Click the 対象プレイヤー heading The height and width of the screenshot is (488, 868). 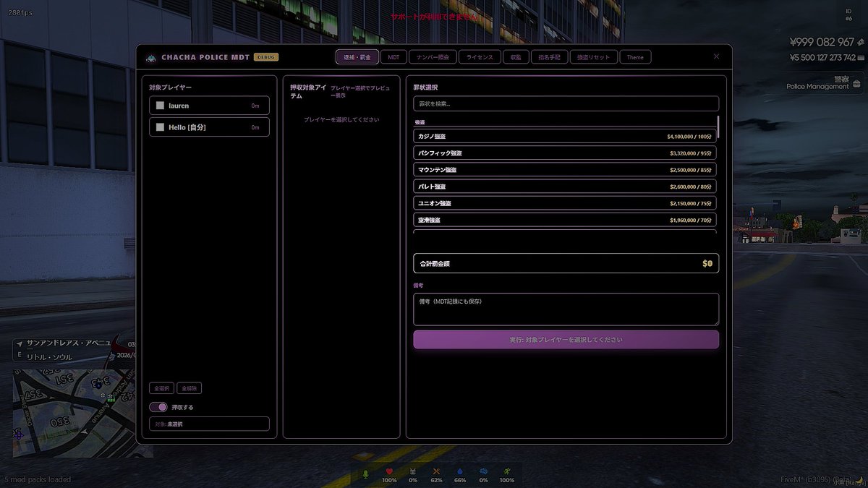[x=171, y=87]
